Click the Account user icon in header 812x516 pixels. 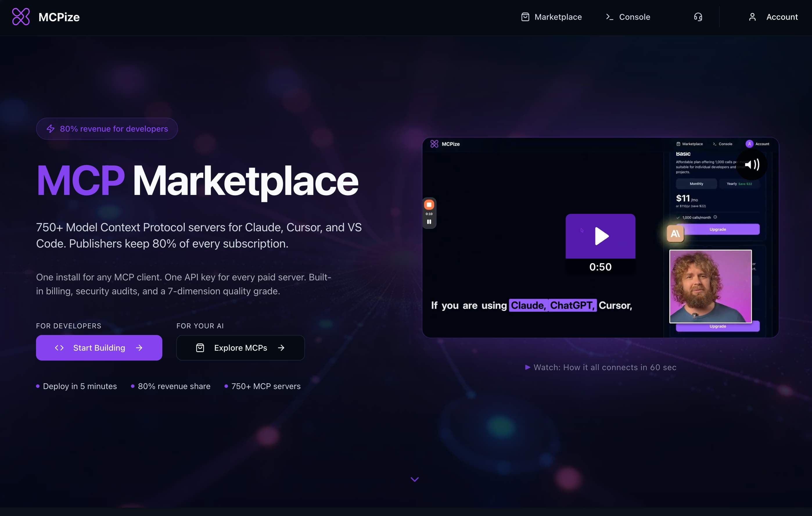coord(752,17)
